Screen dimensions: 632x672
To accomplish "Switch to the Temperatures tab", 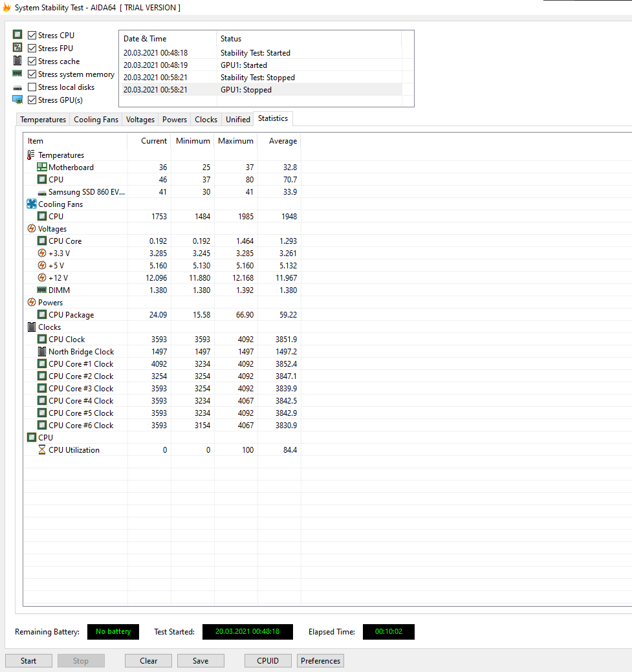I will 43,120.
